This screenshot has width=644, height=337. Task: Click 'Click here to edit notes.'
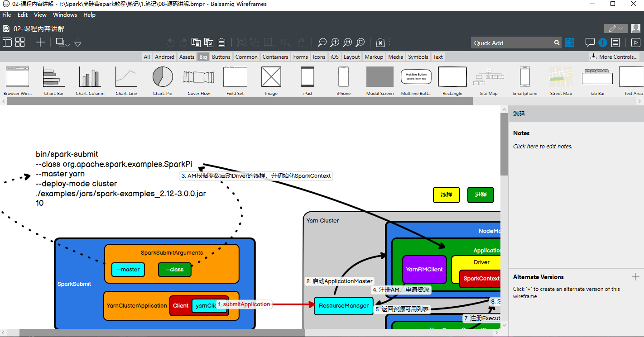tap(543, 146)
